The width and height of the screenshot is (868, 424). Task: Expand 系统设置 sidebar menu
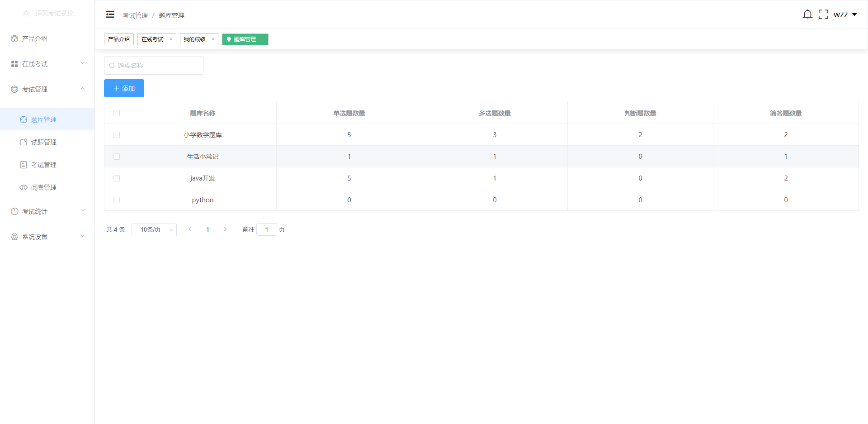pos(47,237)
